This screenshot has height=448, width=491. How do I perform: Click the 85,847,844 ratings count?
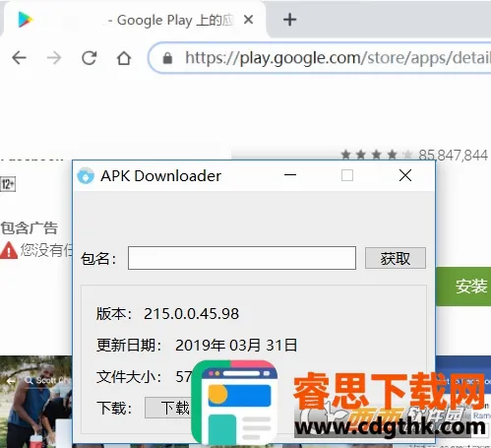pyautogui.click(x=453, y=155)
